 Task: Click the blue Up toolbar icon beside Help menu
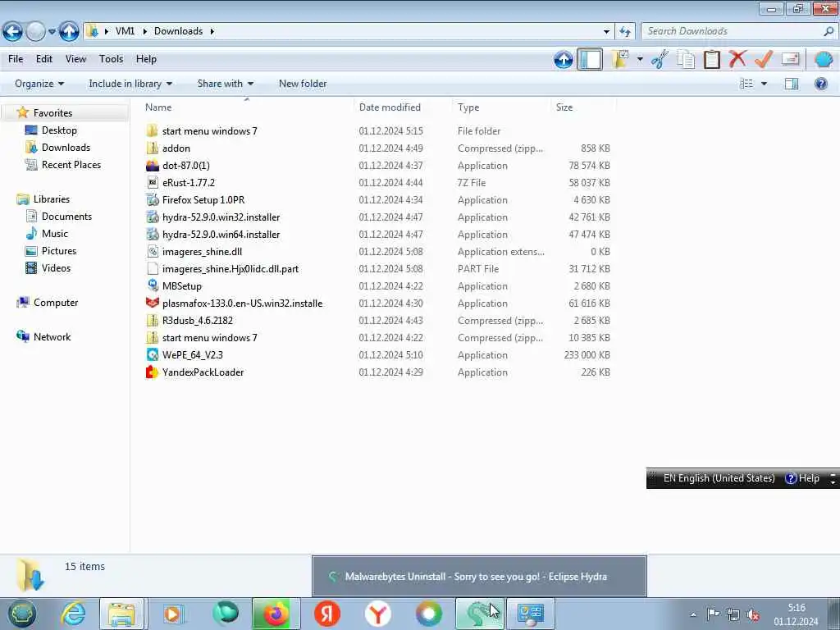coord(563,59)
